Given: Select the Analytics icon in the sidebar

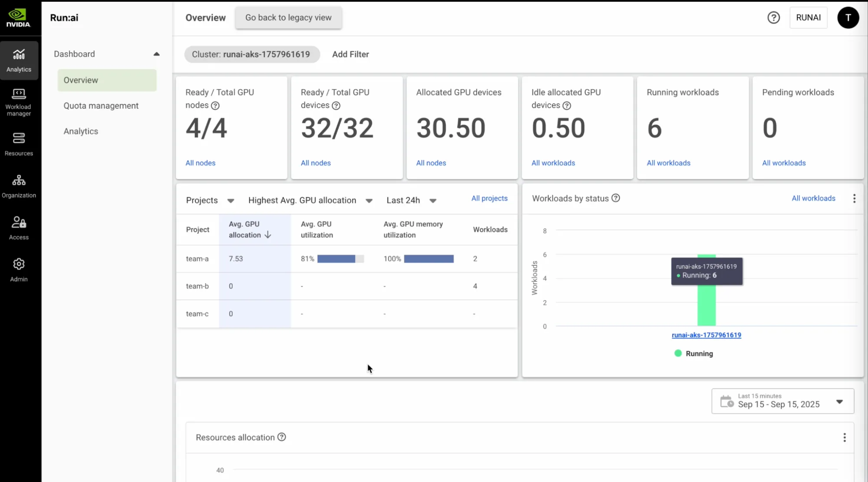Looking at the screenshot, I should coord(19,60).
